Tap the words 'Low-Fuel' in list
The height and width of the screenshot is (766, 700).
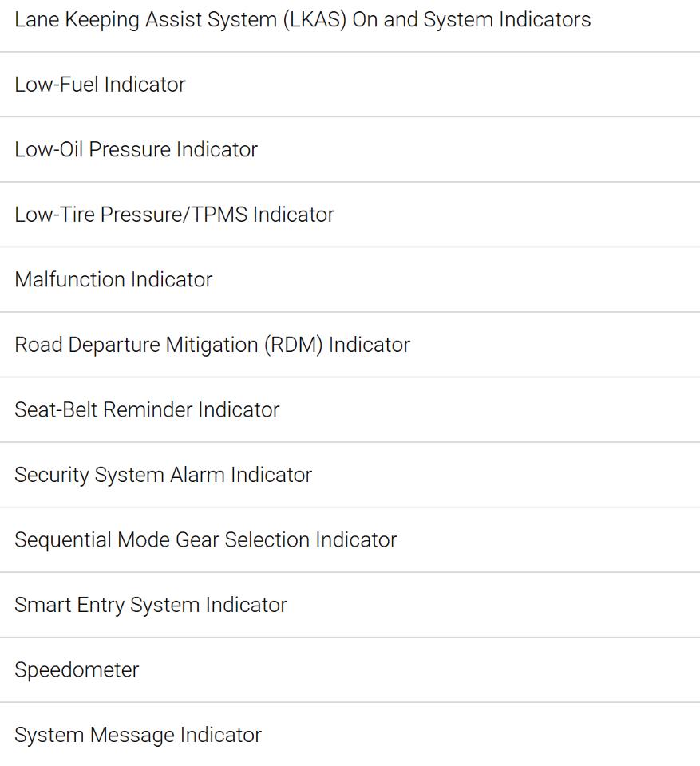click(x=57, y=85)
